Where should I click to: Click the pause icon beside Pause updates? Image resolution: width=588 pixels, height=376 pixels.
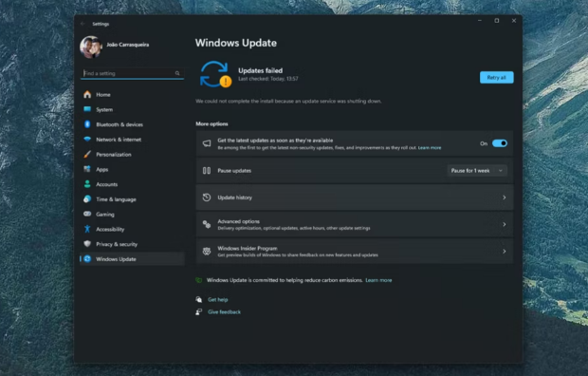pos(207,171)
